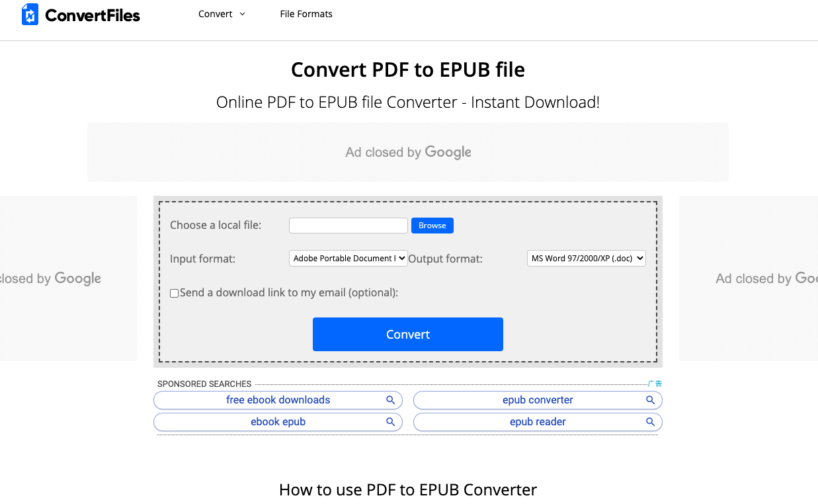Open the "ebook epub" sponsored link

(278, 421)
